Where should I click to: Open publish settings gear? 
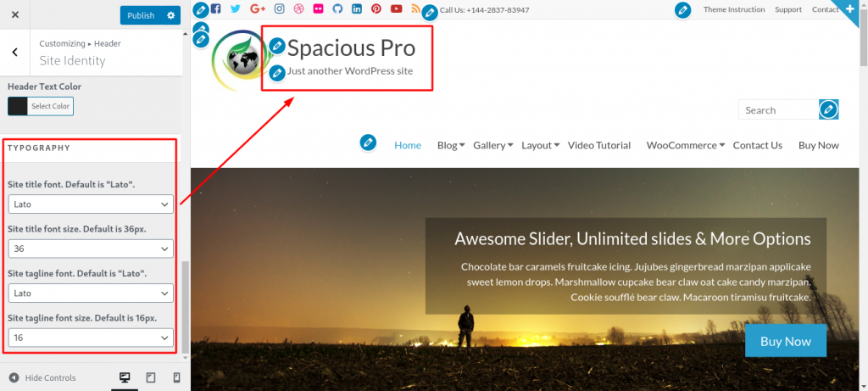170,15
